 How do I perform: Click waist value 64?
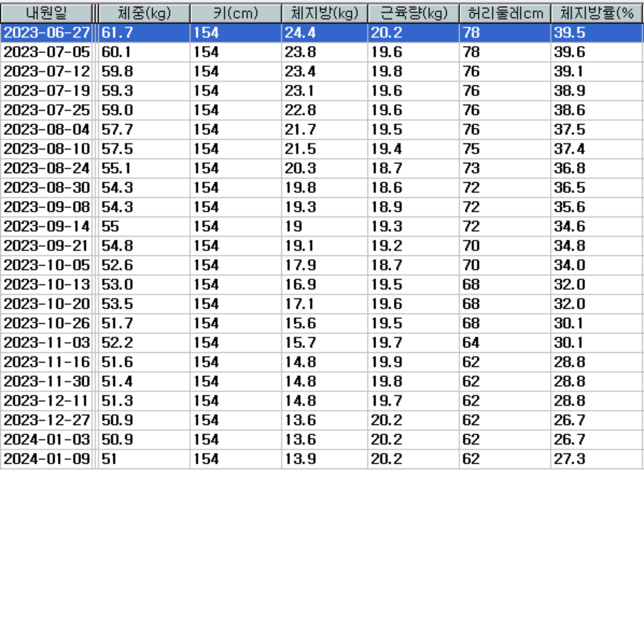point(471,343)
